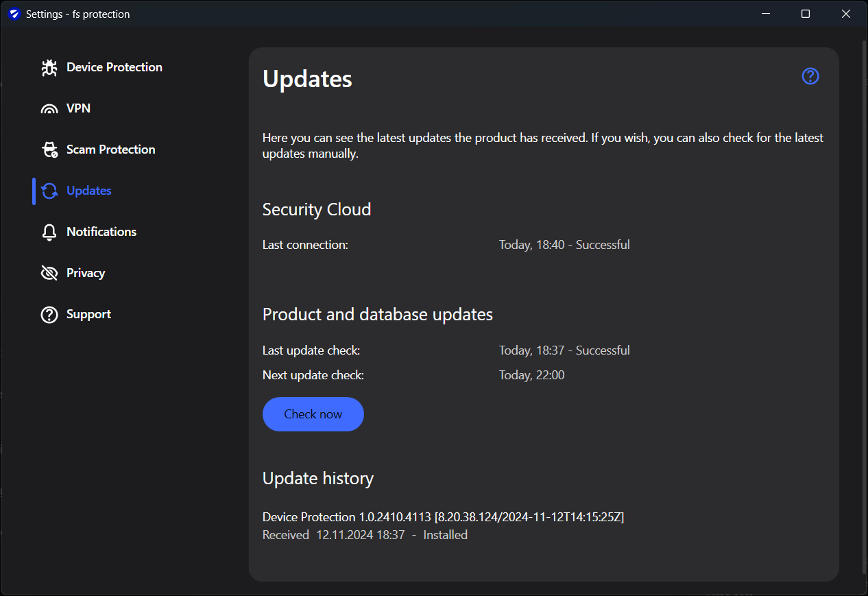Click the Scam Protection spy icon
Screen dimensions: 868x596
click(x=49, y=150)
